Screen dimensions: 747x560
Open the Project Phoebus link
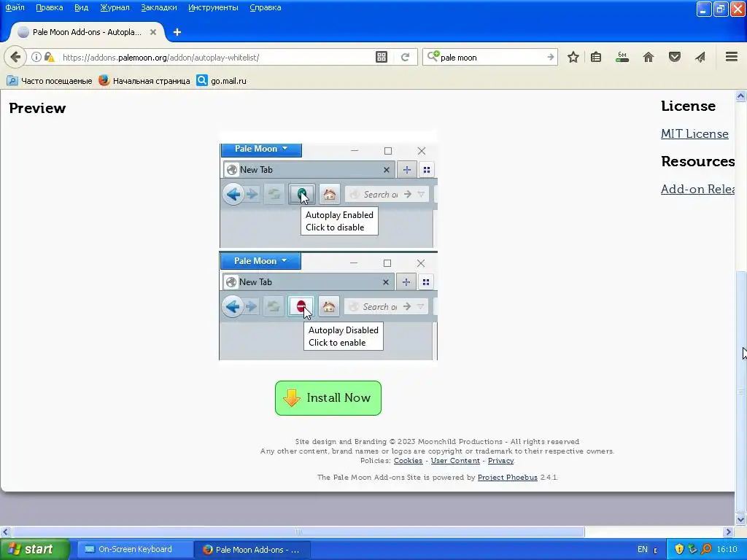pyautogui.click(x=508, y=477)
